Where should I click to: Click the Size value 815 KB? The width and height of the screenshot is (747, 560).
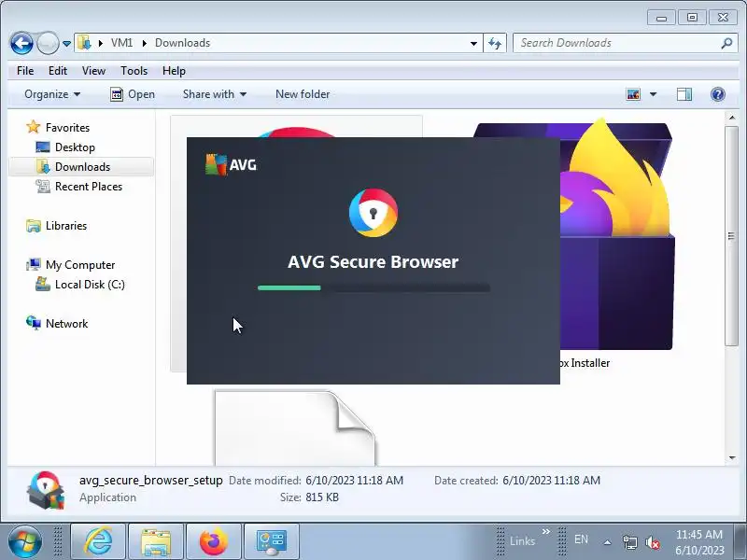(x=322, y=497)
